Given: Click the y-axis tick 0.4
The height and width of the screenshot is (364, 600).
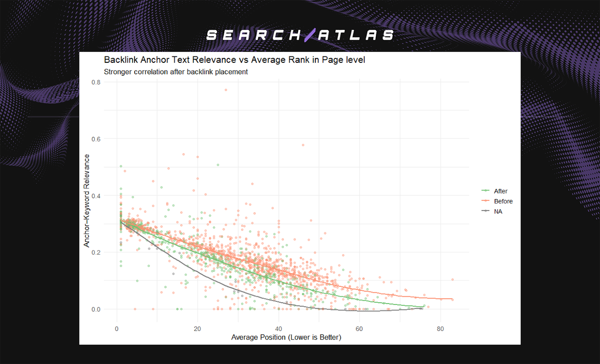Looking at the screenshot, I should [x=96, y=196].
